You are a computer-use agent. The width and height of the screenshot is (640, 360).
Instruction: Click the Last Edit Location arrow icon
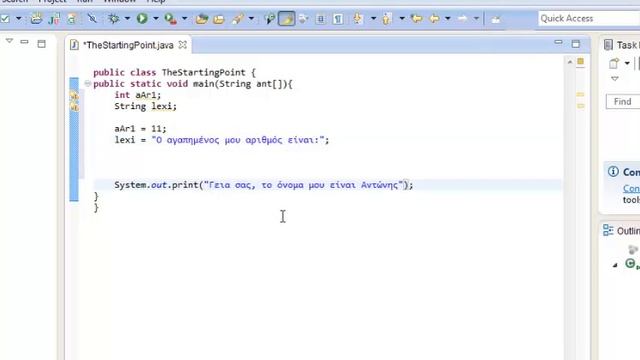pos(416,18)
